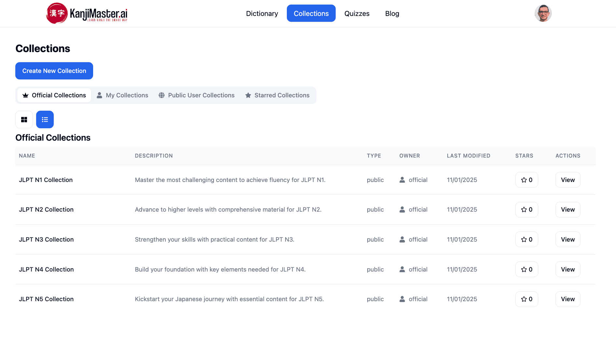Select the Collections nav item
The height and width of the screenshot is (364, 616).
311,13
